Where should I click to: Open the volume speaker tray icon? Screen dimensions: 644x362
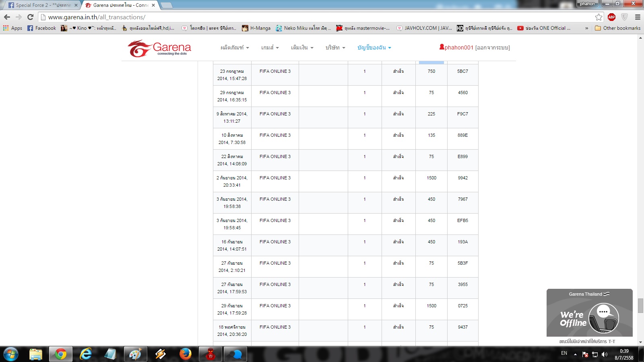click(x=605, y=354)
